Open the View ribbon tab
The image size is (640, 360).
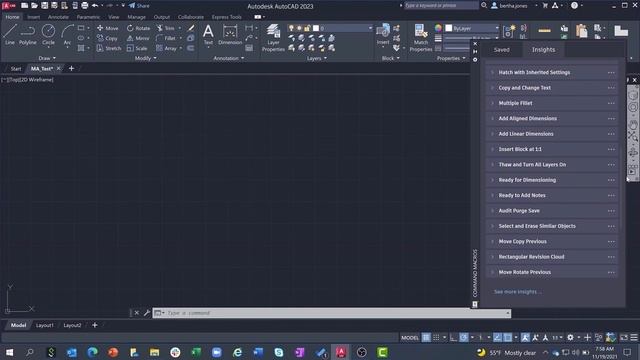pyautogui.click(x=113, y=17)
